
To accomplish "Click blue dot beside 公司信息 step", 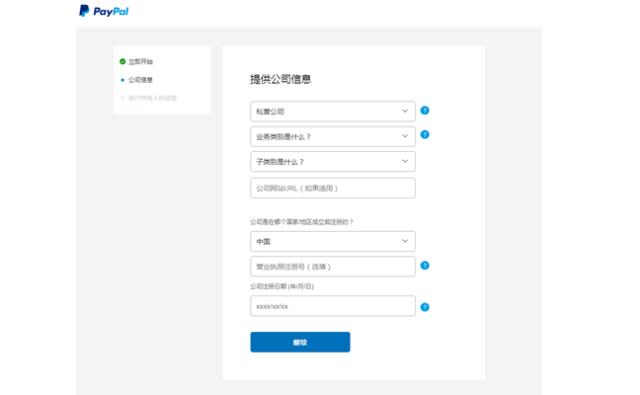I will pyautogui.click(x=122, y=80).
